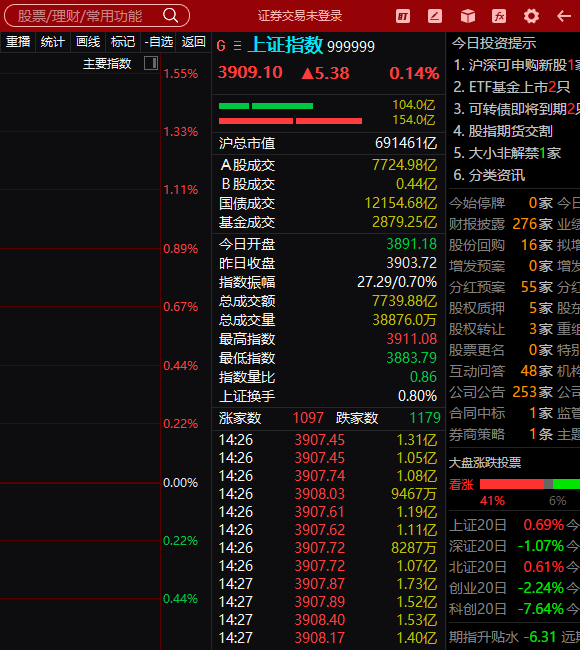Click 财报披露 276家 entry

click(x=501, y=224)
